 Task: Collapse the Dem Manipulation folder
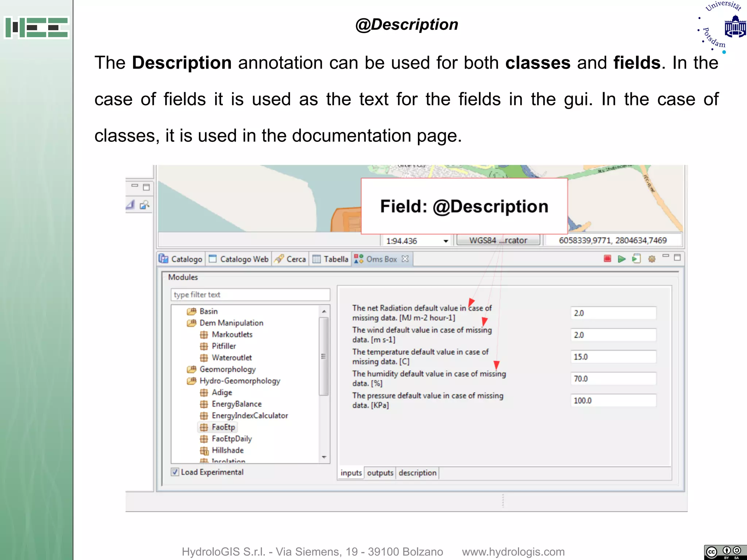[x=191, y=323]
